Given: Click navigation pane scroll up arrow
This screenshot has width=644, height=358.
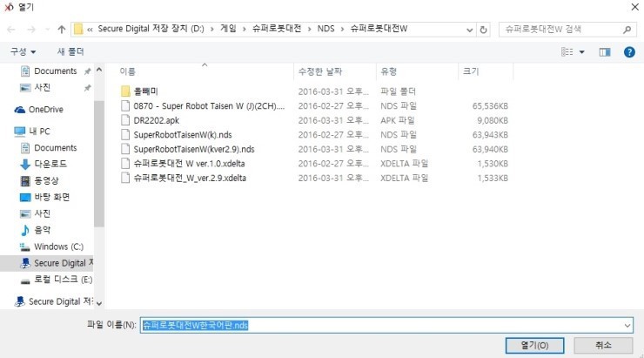Looking at the screenshot, I should click(x=99, y=70).
